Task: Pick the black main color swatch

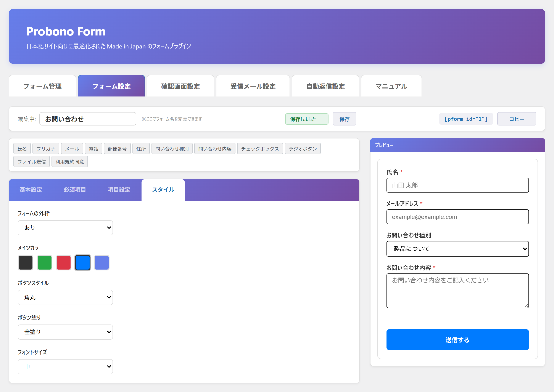Action: tap(26, 263)
